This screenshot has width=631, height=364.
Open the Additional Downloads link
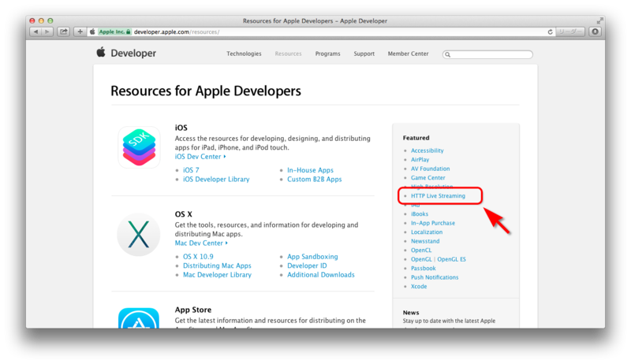click(321, 275)
